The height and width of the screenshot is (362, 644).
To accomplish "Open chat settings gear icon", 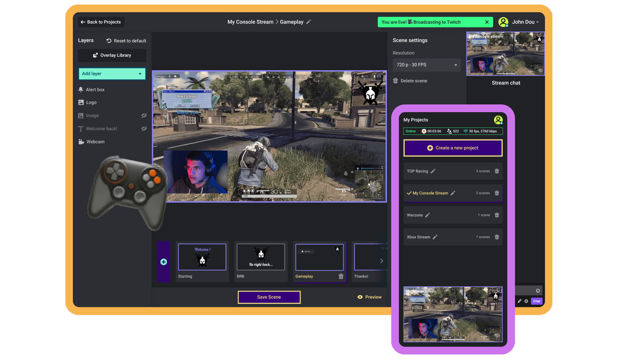I will pos(526,301).
